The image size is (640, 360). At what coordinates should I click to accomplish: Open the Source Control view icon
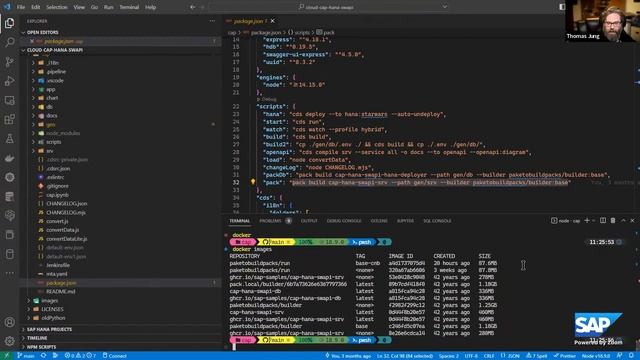[x=9, y=62]
